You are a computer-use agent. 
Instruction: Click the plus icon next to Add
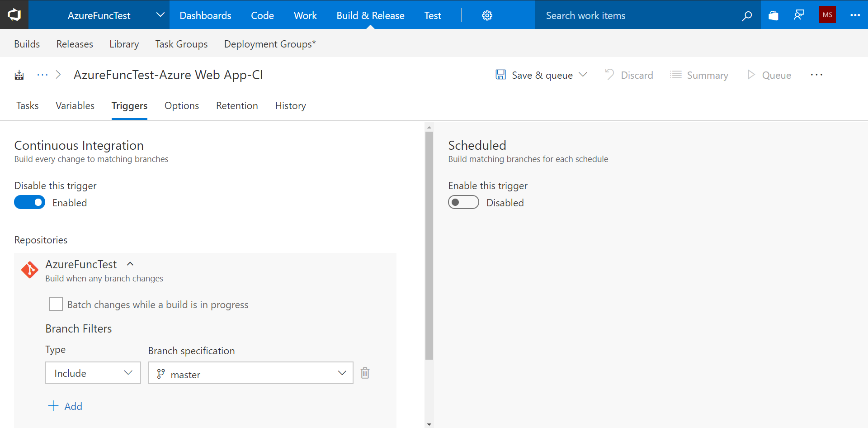(53, 406)
